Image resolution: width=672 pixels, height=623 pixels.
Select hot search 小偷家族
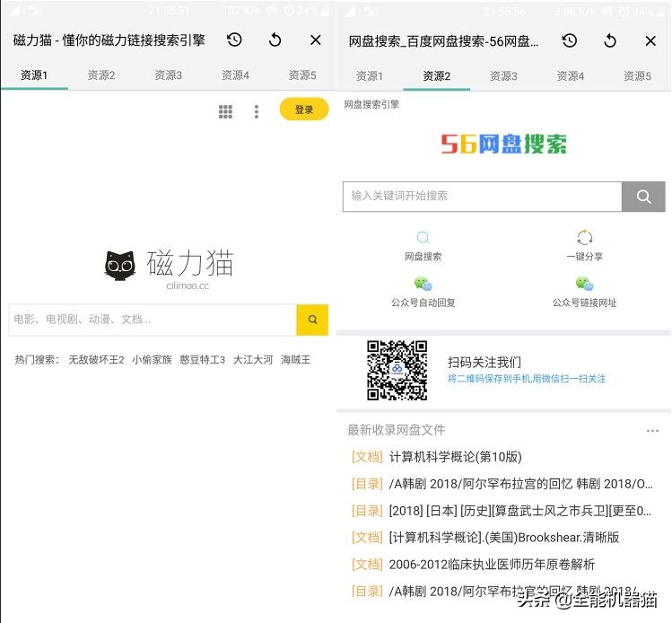coord(152,359)
